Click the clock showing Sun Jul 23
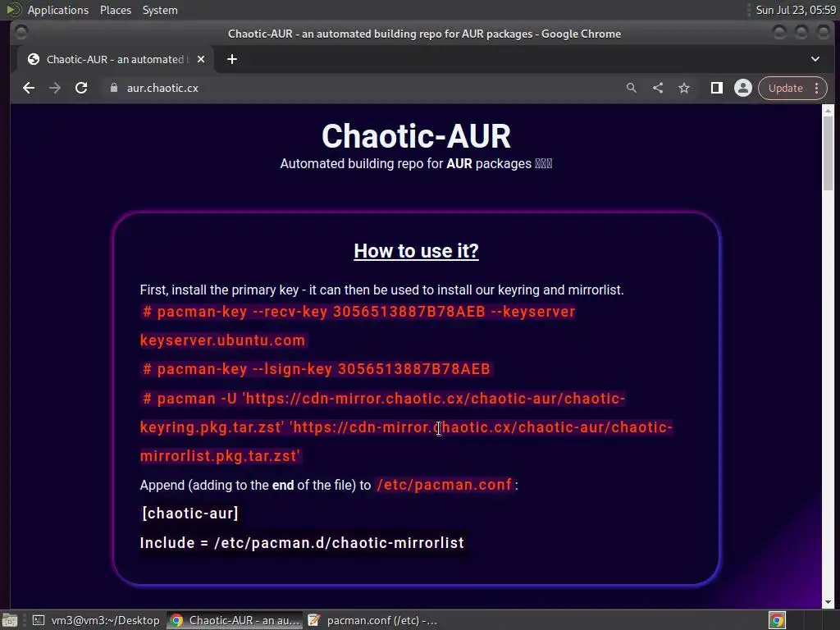 click(x=796, y=10)
